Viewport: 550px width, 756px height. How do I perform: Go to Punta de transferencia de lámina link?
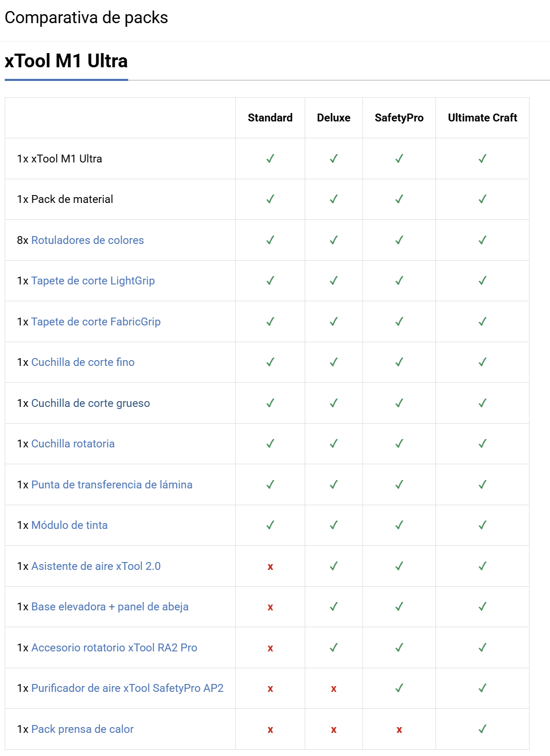pyautogui.click(x=112, y=485)
